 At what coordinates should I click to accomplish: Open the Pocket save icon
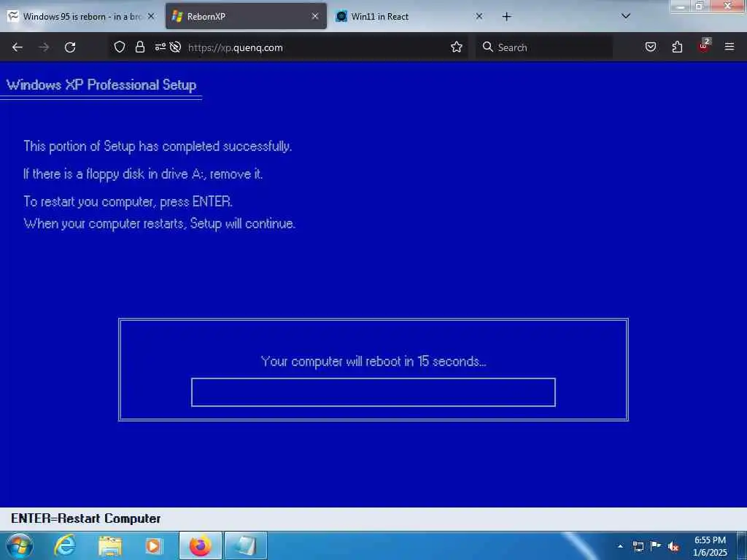(x=650, y=47)
